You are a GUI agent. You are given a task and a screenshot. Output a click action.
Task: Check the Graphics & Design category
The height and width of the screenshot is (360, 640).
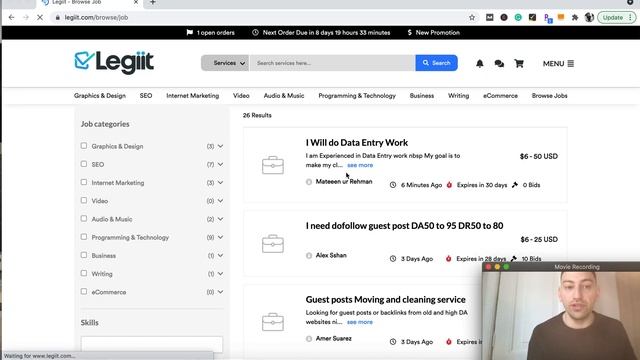(x=84, y=146)
